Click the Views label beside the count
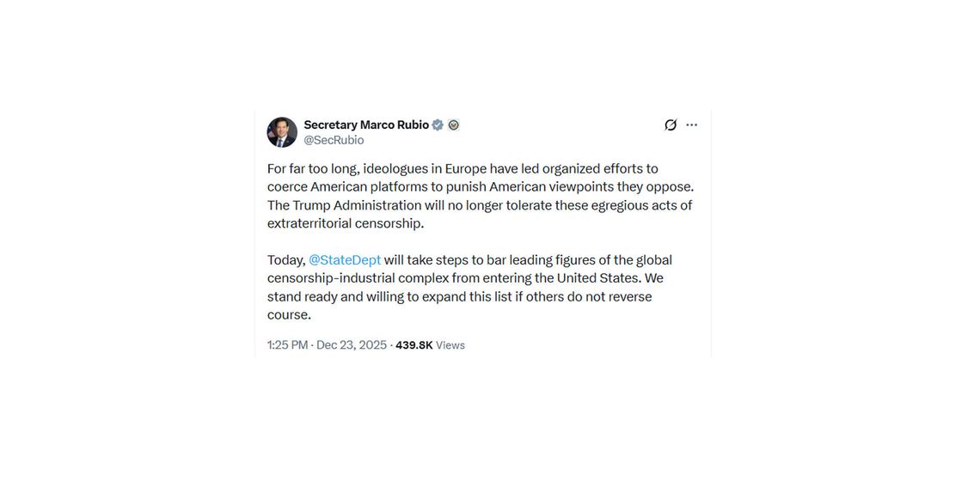 (450, 345)
